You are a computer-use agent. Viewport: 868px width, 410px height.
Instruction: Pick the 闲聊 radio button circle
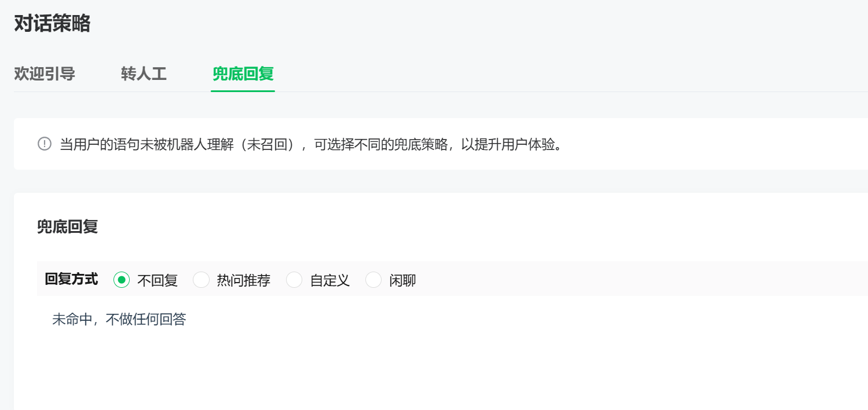pyautogui.click(x=373, y=280)
